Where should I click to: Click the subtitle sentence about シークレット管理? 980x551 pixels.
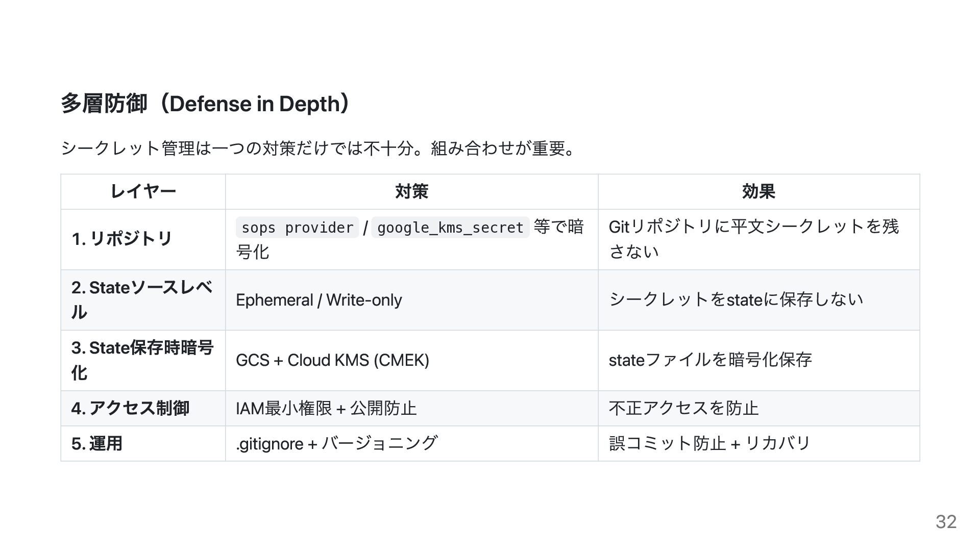(x=317, y=148)
